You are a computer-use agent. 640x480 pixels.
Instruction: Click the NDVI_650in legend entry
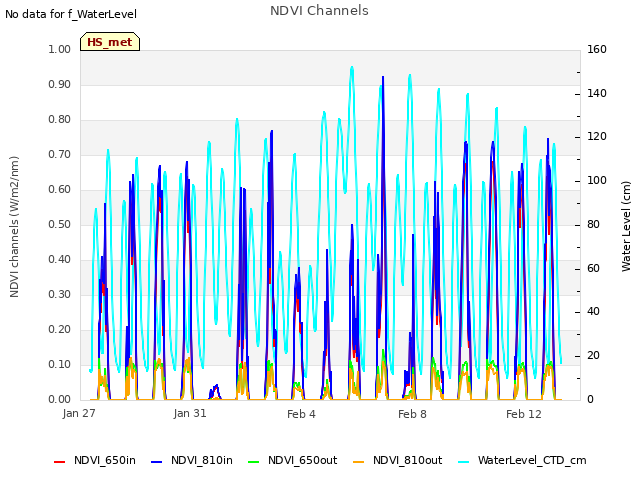[95, 460]
